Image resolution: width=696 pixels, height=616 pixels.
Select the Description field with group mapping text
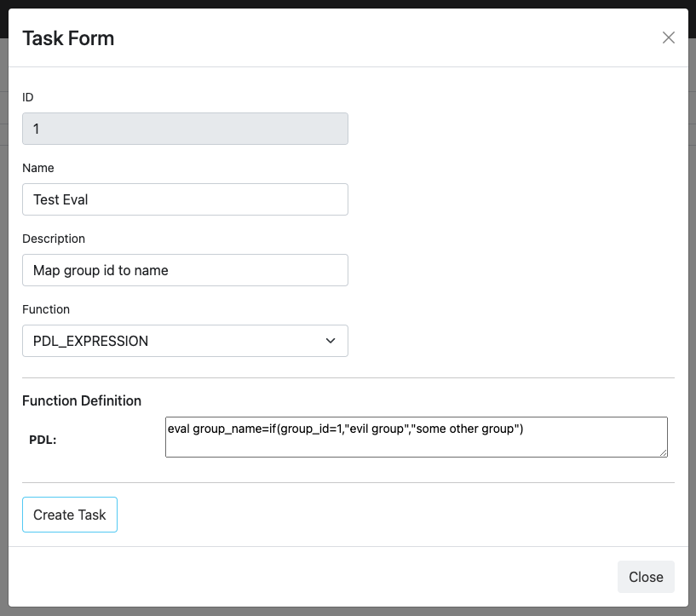[185, 269]
